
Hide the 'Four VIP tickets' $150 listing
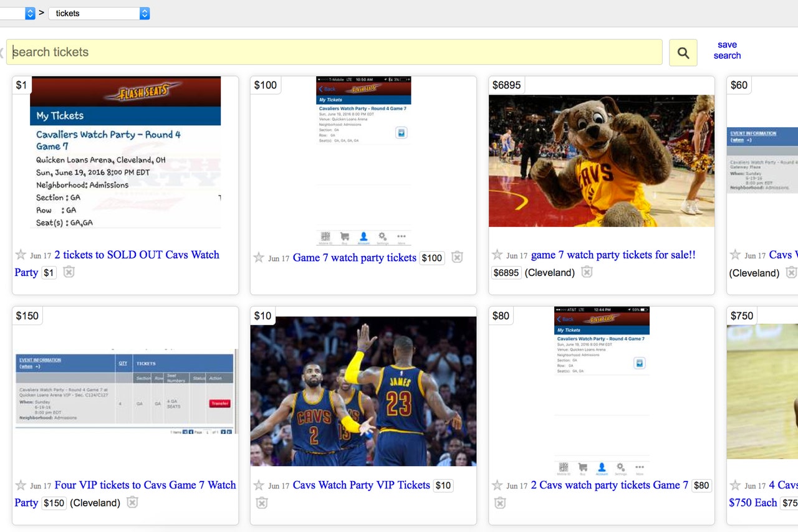(132, 502)
